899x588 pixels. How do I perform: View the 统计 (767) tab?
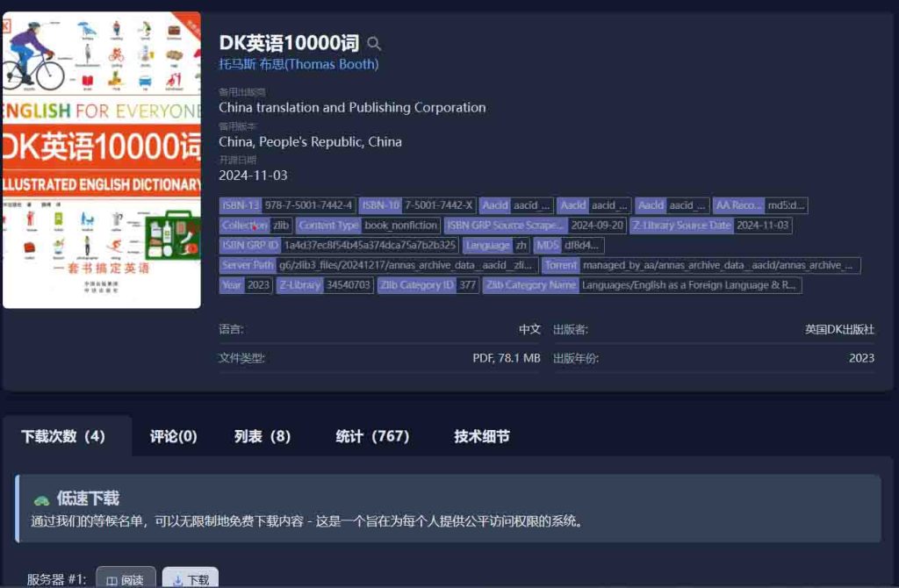click(372, 436)
